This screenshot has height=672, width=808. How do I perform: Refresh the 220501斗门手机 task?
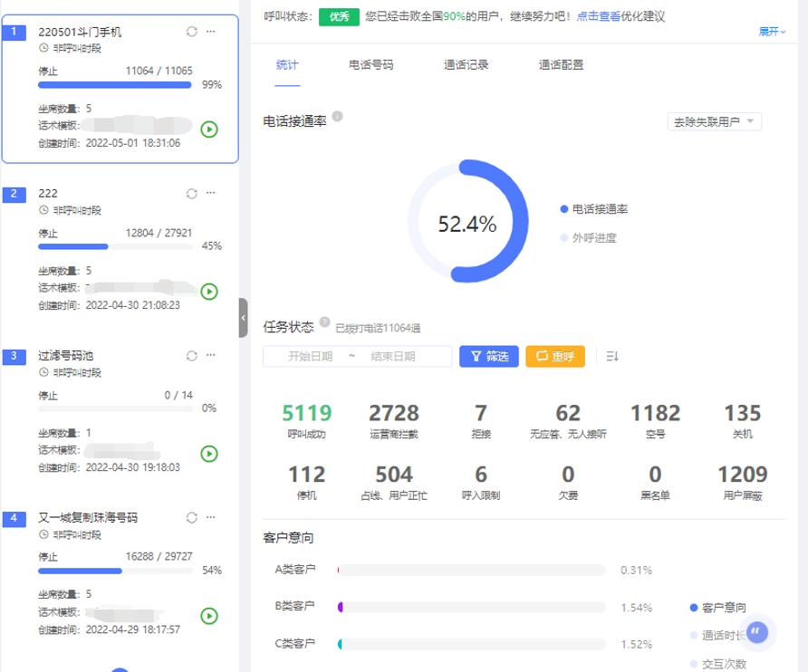point(191,32)
